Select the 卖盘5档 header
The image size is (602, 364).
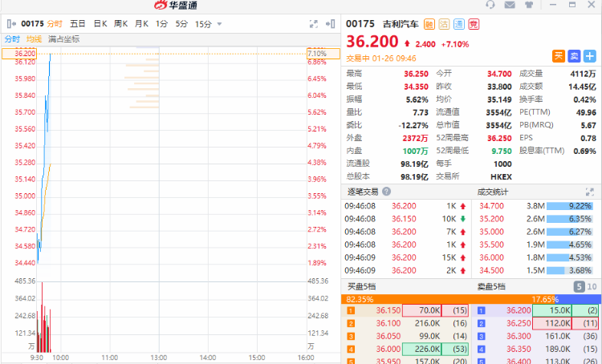click(491, 286)
